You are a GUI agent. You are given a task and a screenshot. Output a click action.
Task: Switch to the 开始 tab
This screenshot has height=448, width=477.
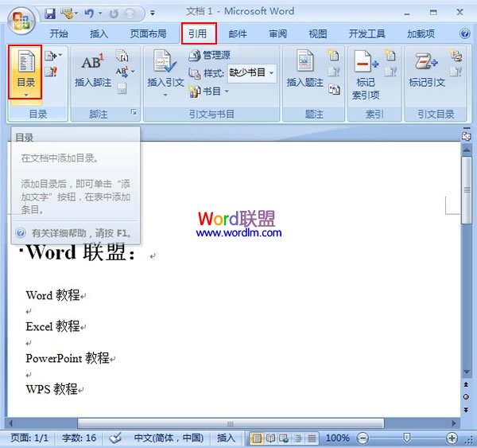click(x=59, y=33)
